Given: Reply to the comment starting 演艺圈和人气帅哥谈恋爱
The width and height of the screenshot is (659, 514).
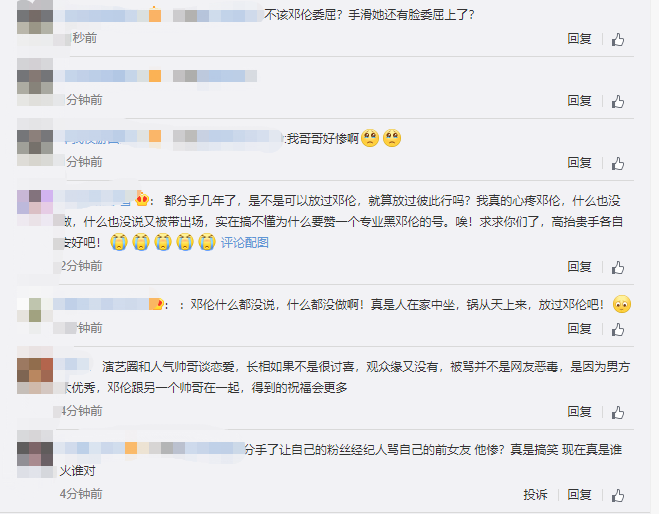Looking at the screenshot, I should [579, 411].
